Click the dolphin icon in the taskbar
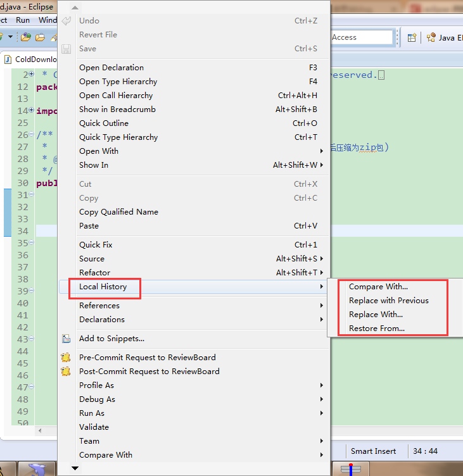This screenshot has width=463, height=476. (37, 469)
